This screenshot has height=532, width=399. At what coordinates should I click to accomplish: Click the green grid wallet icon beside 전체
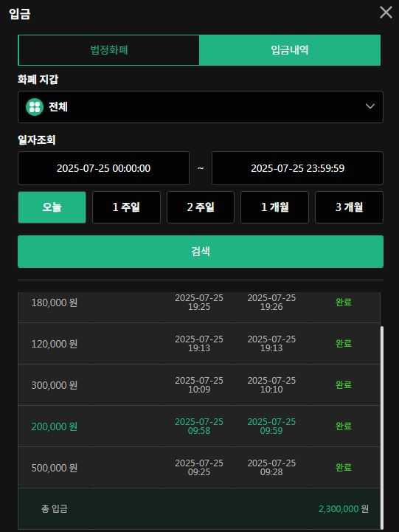(35, 107)
